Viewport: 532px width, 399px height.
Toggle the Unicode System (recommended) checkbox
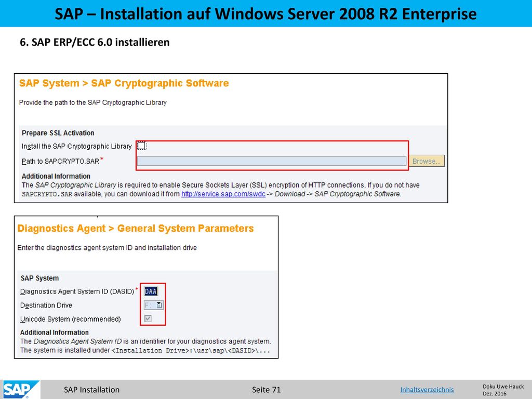pos(148,318)
